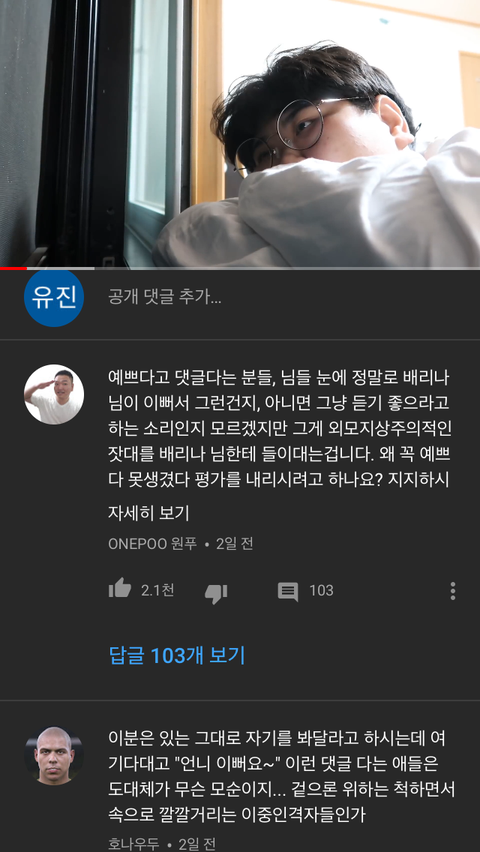The image size is (480, 852).
Task: Expand replies via 답글 103개 보기
Action: pyautogui.click(x=177, y=655)
